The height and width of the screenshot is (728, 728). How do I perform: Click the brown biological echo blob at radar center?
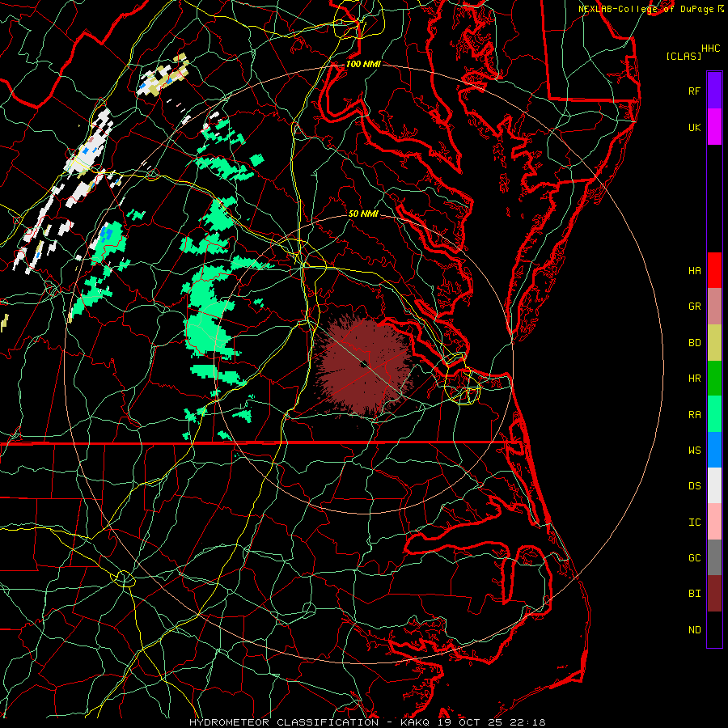(362, 365)
